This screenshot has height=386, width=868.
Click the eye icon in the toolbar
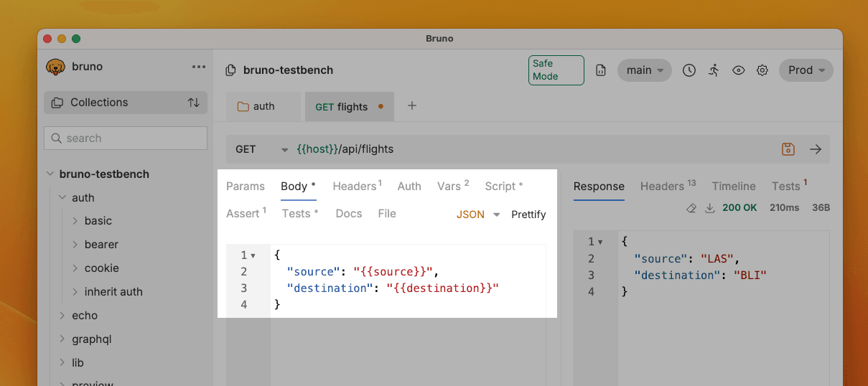pos(738,70)
